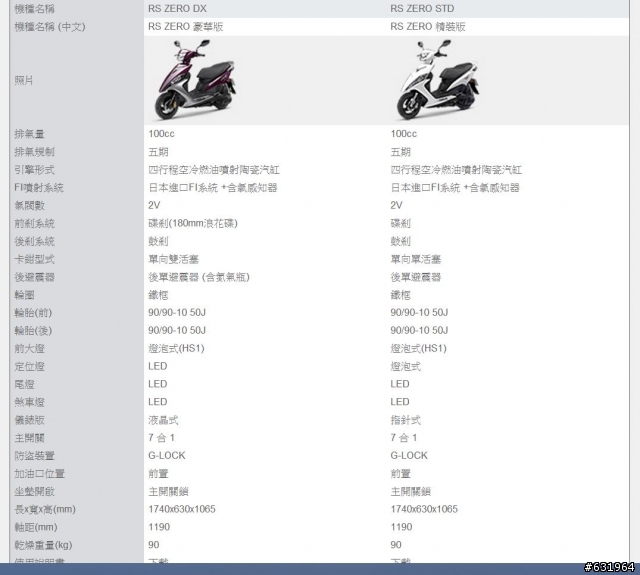Click the '照片' row label
Viewport: 640px width, 575px height.
point(24,80)
